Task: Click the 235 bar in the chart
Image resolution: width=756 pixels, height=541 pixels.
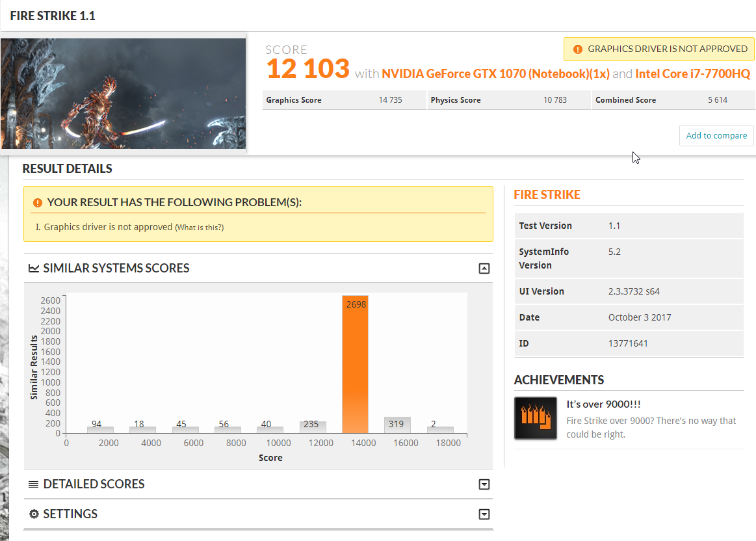Action: pyautogui.click(x=313, y=427)
